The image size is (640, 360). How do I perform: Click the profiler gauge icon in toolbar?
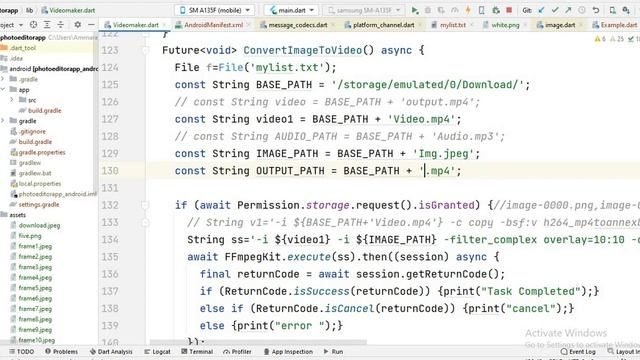pyautogui.click(x=455, y=10)
